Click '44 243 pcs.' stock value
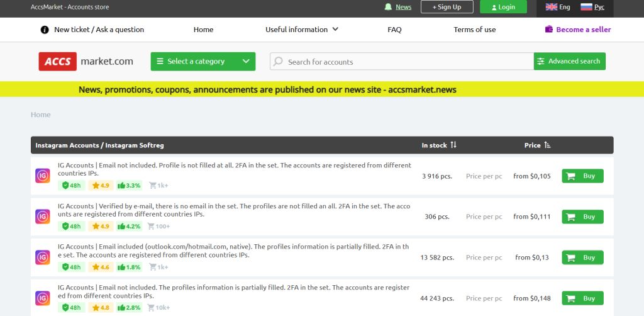This screenshot has width=644, height=316. [437, 298]
